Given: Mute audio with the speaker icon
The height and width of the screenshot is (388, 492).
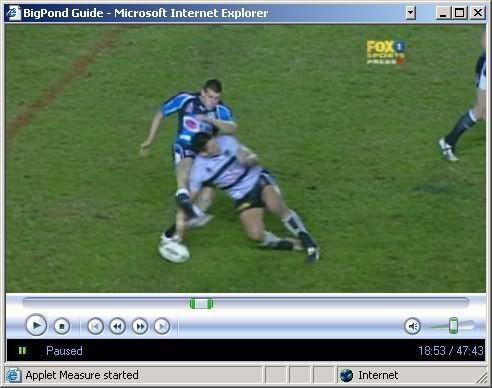Looking at the screenshot, I should pos(413,326).
